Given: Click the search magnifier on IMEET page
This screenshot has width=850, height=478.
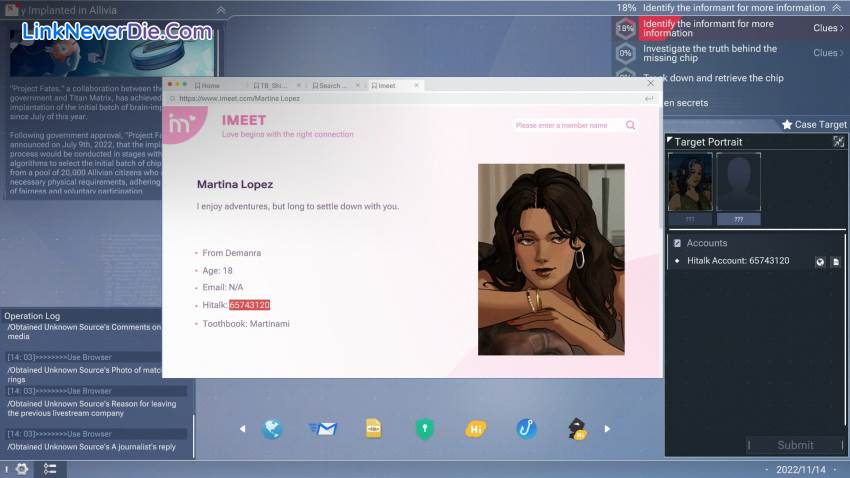Looking at the screenshot, I should pyautogui.click(x=630, y=126).
